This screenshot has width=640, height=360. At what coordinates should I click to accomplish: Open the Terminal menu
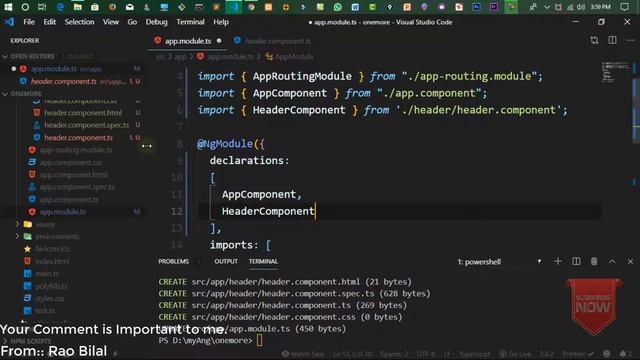click(190, 22)
